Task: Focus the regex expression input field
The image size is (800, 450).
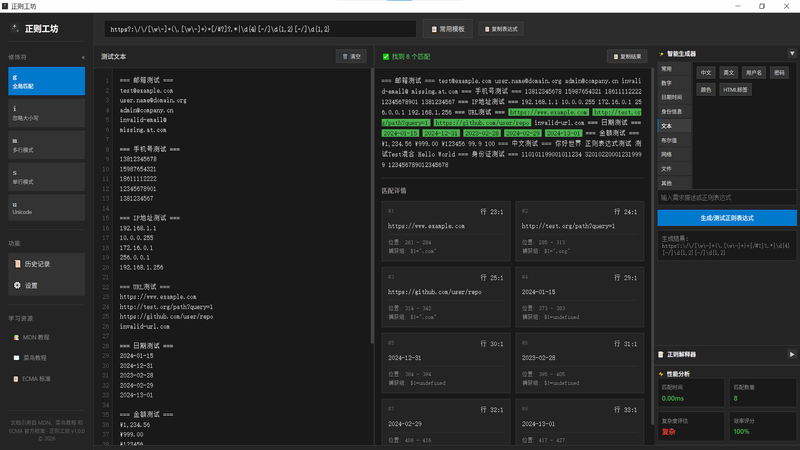Action: (260, 29)
